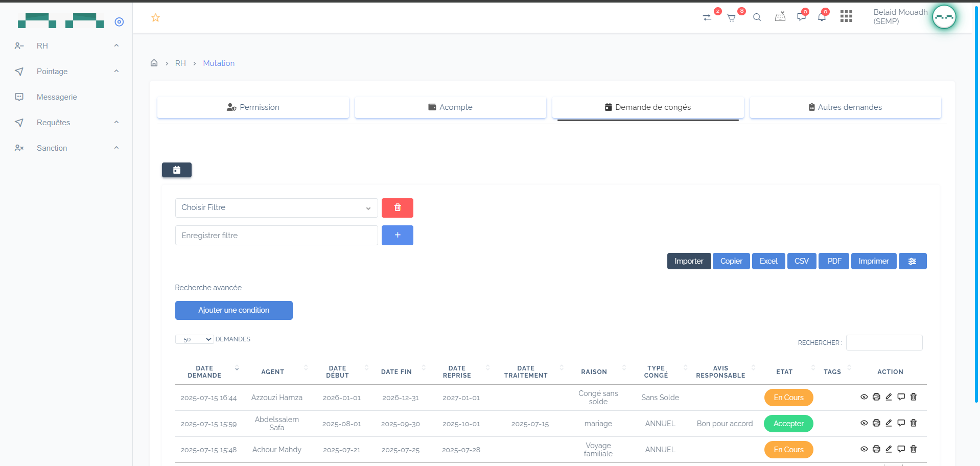Image resolution: width=980 pixels, height=466 pixels.
Task: Click the Accepter status badge
Action: [788, 424]
